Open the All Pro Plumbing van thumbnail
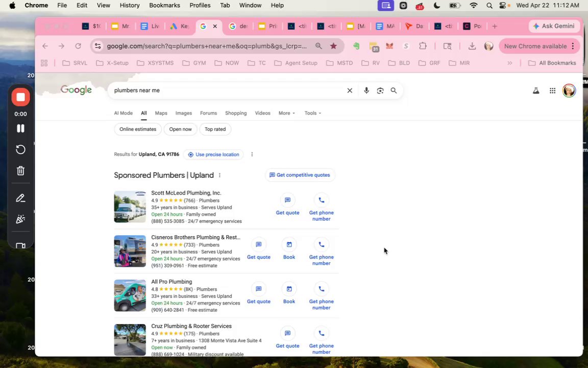588x368 pixels. [130, 295]
